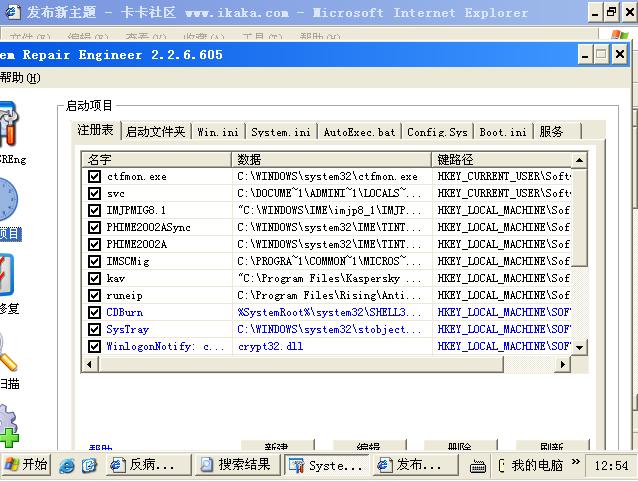
Task: Click the horizontal scroll right arrow
Action: pos(562,364)
